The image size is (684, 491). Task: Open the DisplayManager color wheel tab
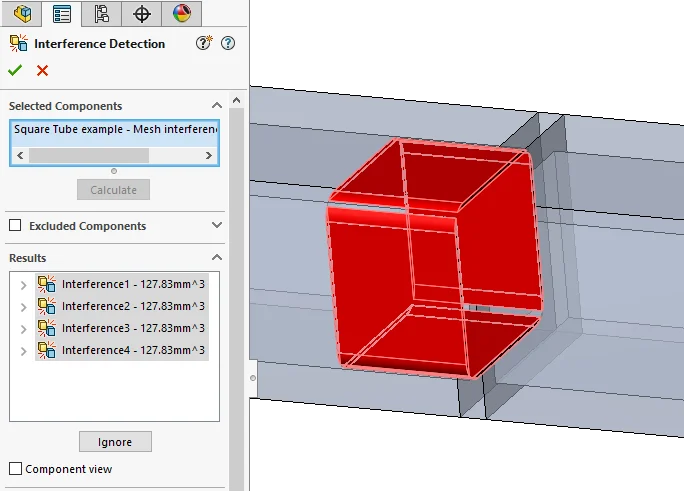(x=181, y=14)
